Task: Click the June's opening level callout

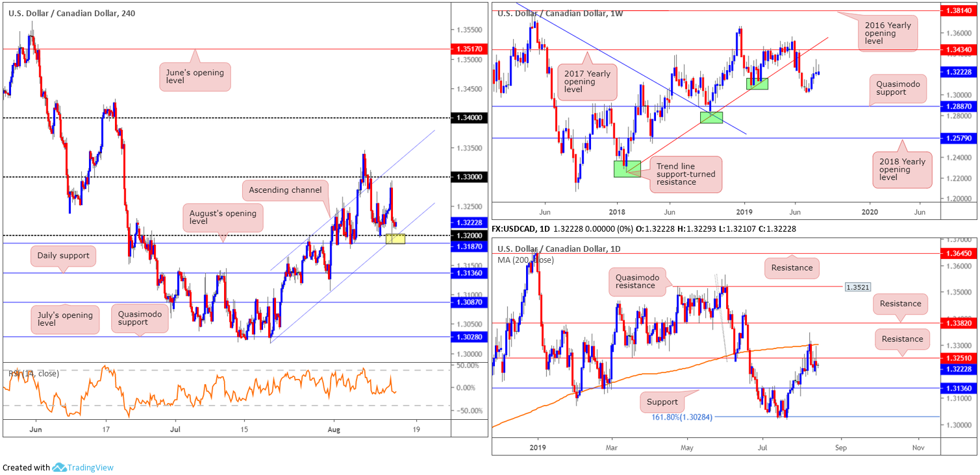Action: (194, 76)
